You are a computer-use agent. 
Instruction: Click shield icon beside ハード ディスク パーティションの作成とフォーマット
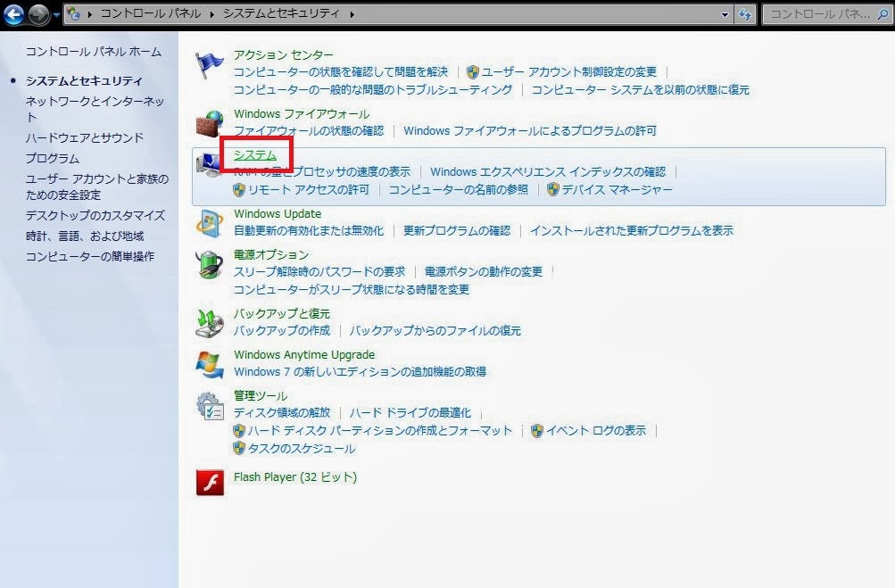(x=239, y=430)
